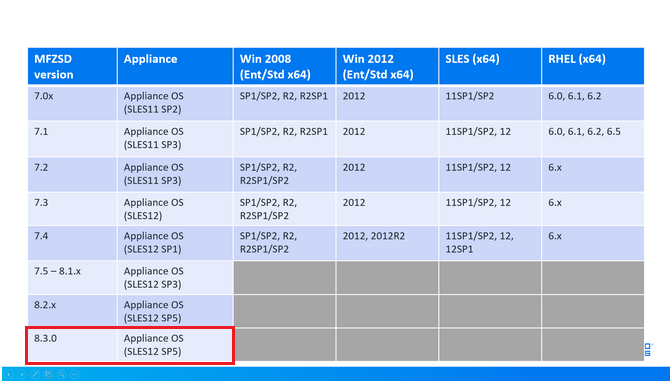
Task: Select the 'RHEL (x64)' column header
Action: coord(593,66)
